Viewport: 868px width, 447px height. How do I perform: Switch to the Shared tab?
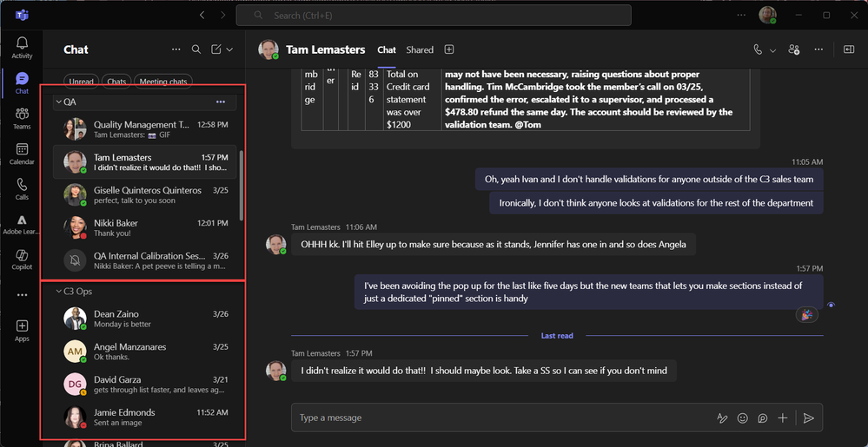click(420, 50)
